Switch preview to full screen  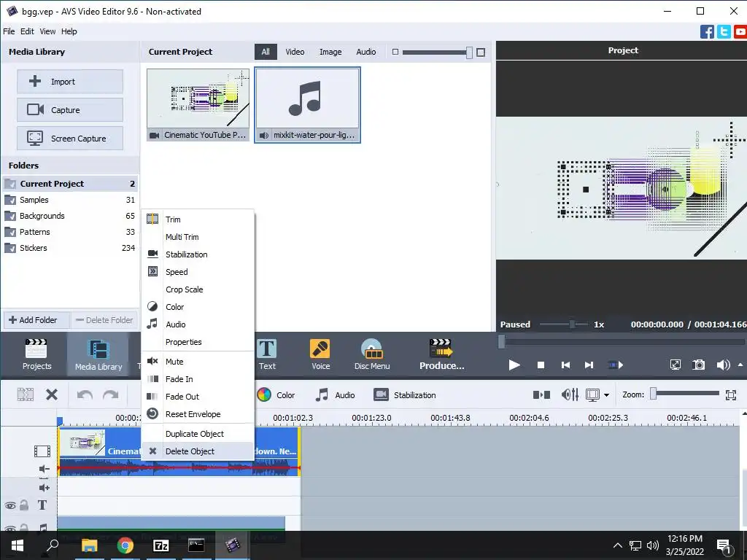(x=675, y=365)
